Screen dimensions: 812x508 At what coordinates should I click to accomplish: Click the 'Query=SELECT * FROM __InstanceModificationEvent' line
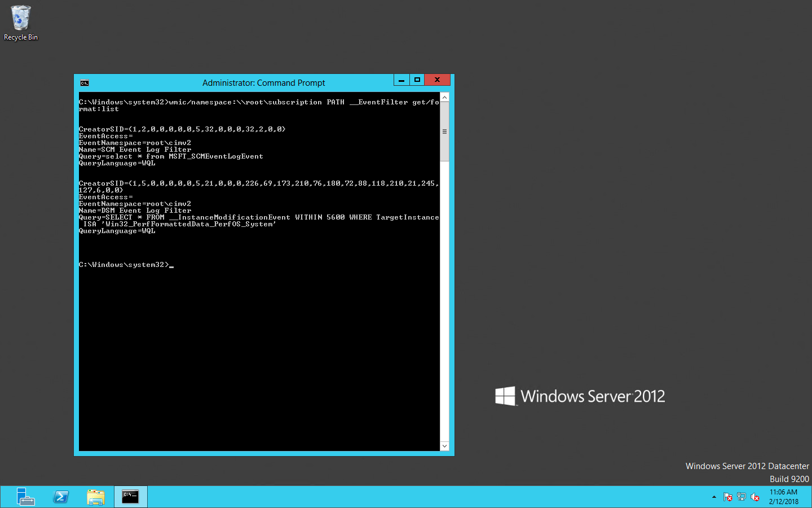click(x=259, y=221)
